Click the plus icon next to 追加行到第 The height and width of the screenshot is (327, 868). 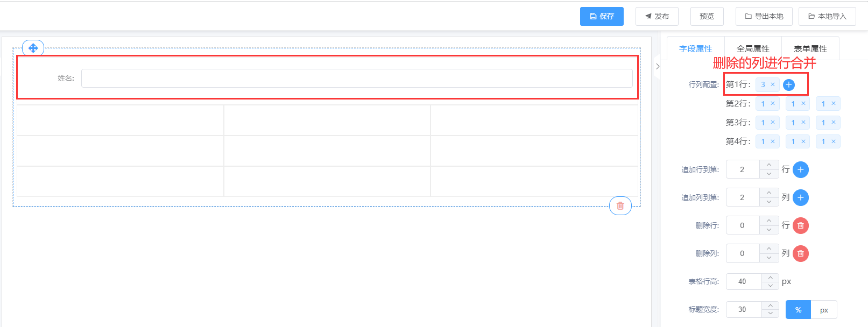(x=801, y=169)
